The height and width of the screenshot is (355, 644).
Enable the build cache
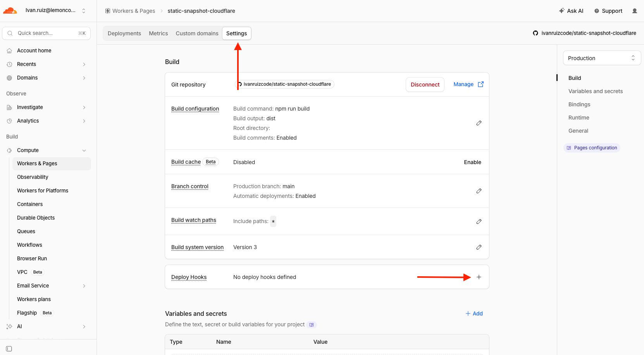pos(473,162)
